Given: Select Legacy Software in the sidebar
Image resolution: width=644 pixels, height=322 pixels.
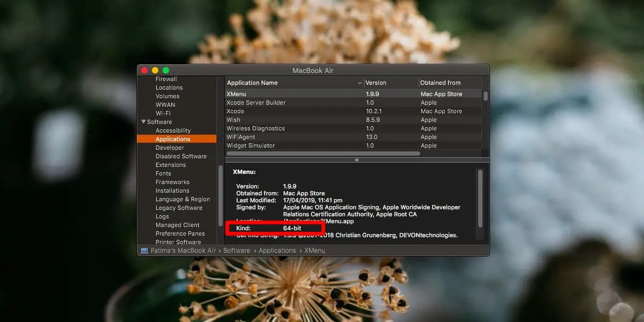Looking at the screenshot, I should click(179, 208).
